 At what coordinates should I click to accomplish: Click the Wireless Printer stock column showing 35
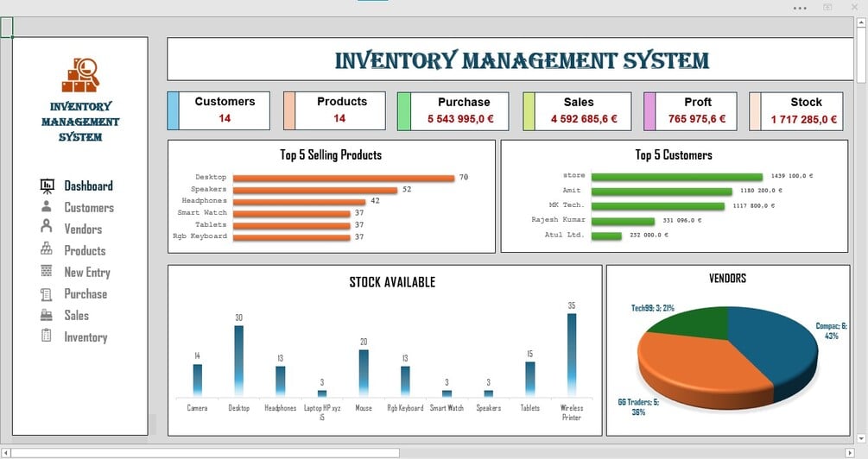click(571, 355)
